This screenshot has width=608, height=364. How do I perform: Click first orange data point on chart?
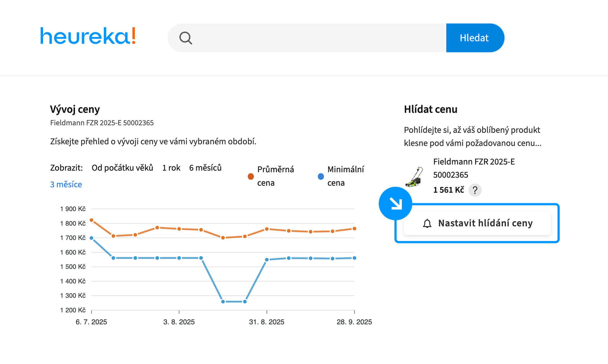92,220
